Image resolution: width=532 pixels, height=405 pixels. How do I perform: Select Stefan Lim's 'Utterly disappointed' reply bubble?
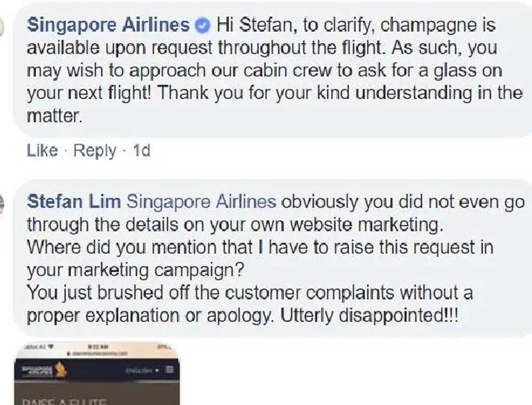pyautogui.click(x=272, y=259)
